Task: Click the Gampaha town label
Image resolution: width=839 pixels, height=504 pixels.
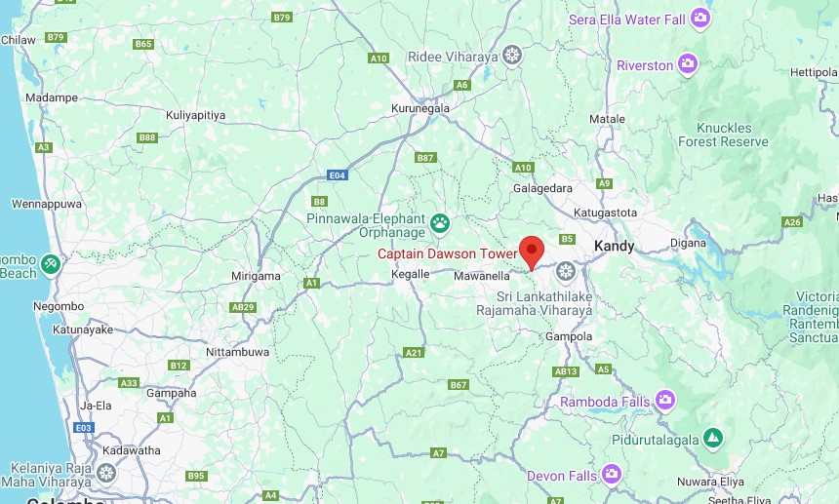Action: tap(172, 393)
